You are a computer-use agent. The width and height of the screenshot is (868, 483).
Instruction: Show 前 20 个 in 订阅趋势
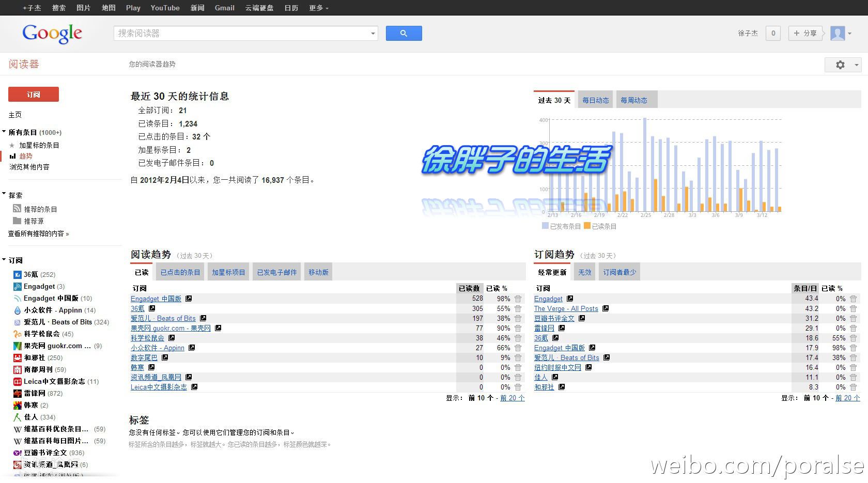(848, 398)
